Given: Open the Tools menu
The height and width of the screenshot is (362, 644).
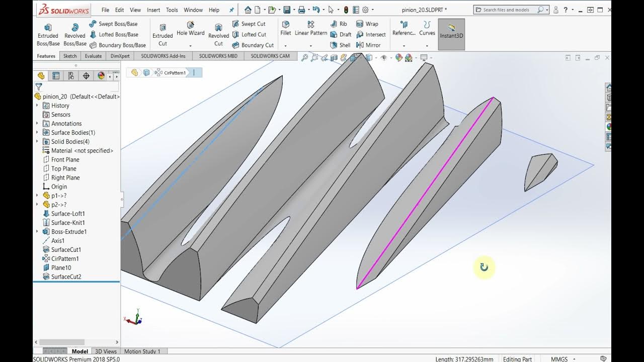Looking at the screenshot, I should coord(172,10).
